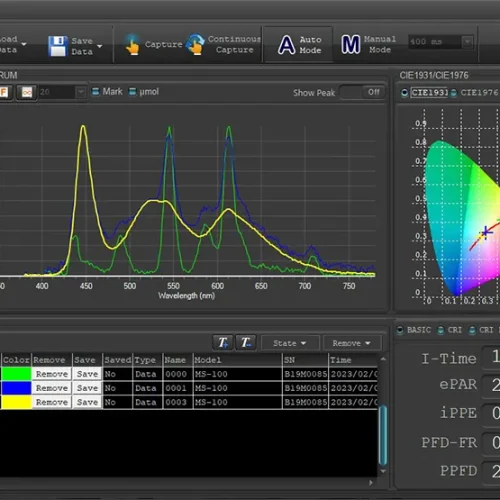Click the PFD-FR label
Screen dimensions: 500x500
449,443
